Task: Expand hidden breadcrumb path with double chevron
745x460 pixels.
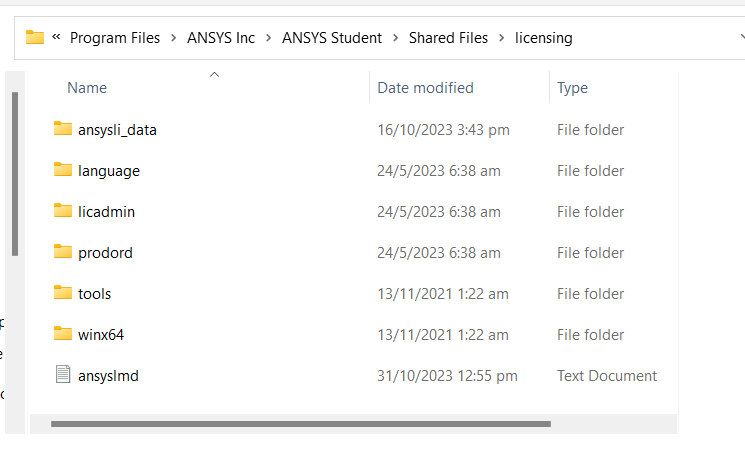Action: point(57,38)
